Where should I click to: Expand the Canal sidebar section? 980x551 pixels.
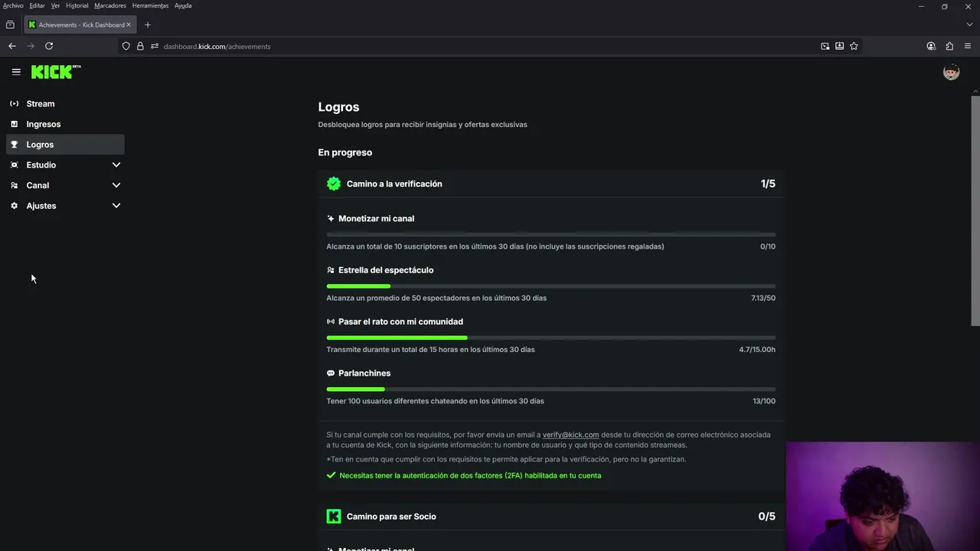pos(116,185)
